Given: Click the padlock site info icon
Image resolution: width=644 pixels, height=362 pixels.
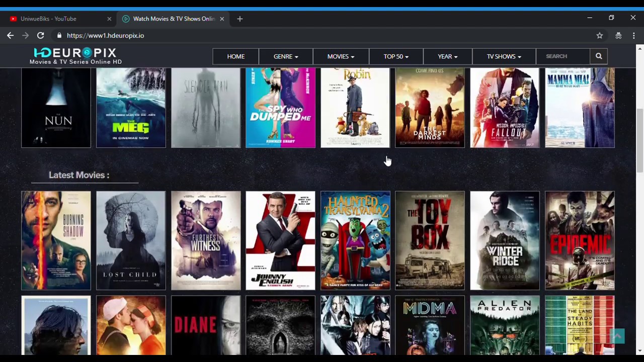Looking at the screenshot, I should tap(59, 36).
